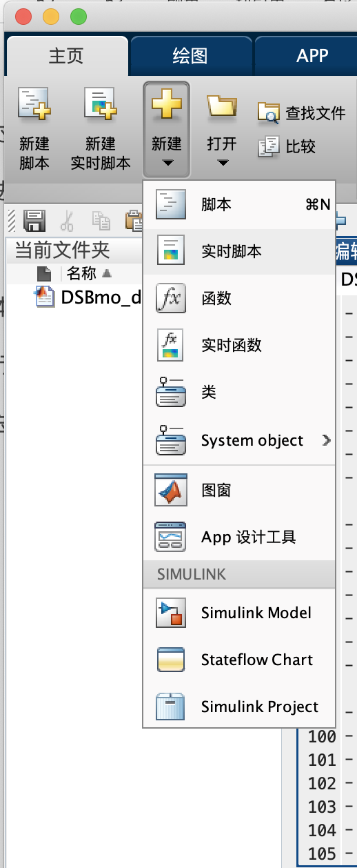Select 类 menu entry
Viewport: 357px width, 868px height.
tap(239, 393)
